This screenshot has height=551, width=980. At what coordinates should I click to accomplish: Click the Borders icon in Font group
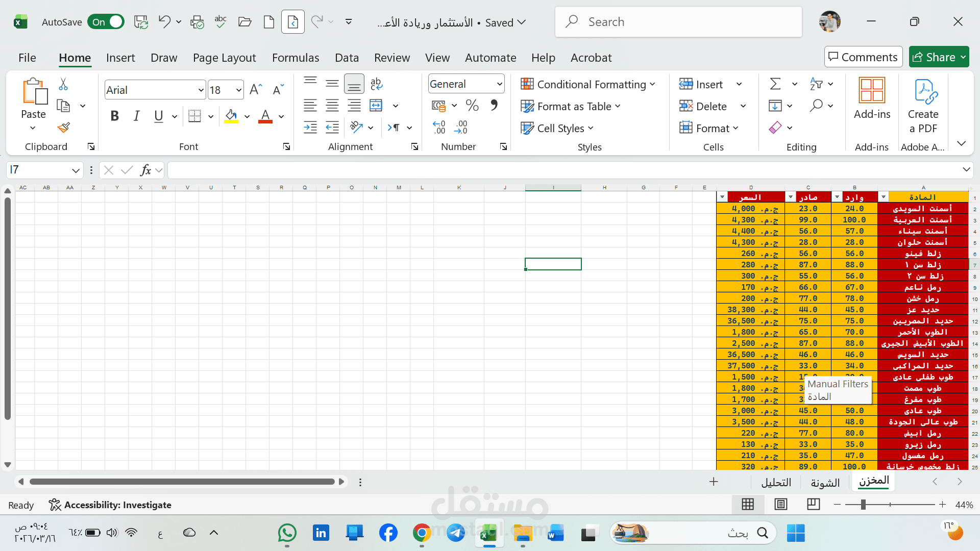coord(194,116)
